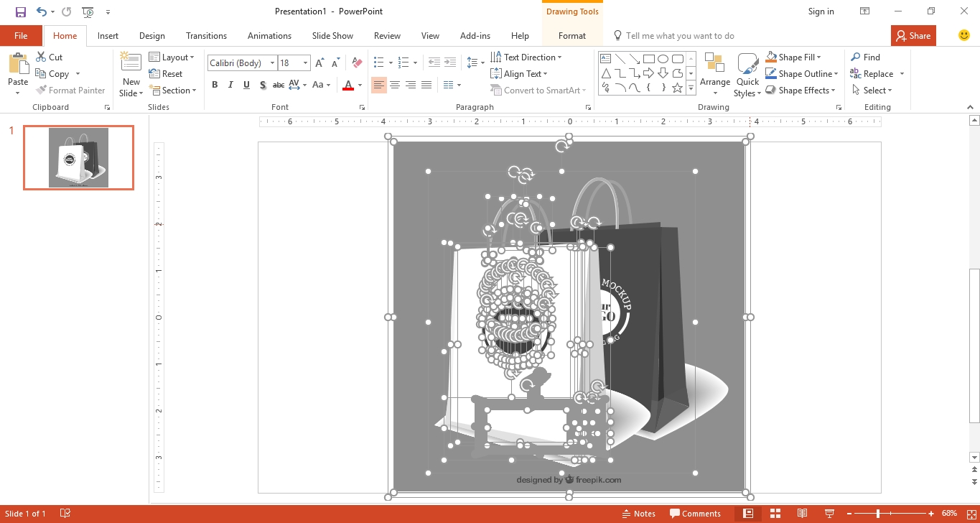Open the font size dropdown
This screenshot has width=980, height=523.
coord(304,63)
